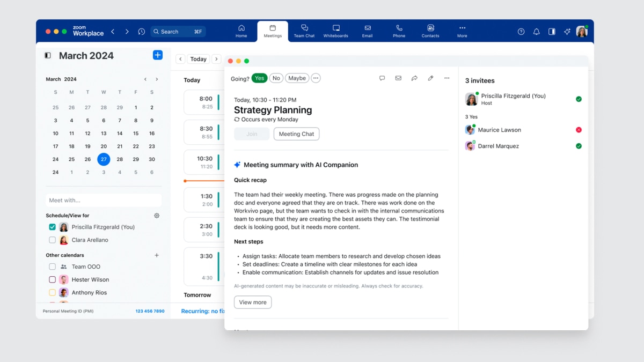This screenshot has height=362, width=644.
Task: Respond Yes to the meeting invite
Action: 259,78
